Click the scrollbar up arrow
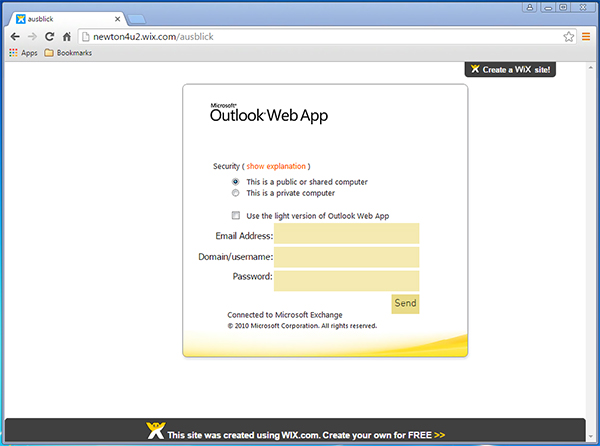 pos(591,68)
